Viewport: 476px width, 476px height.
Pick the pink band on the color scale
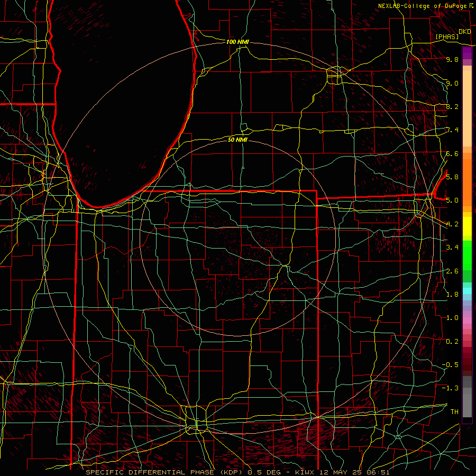coord(467,321)
